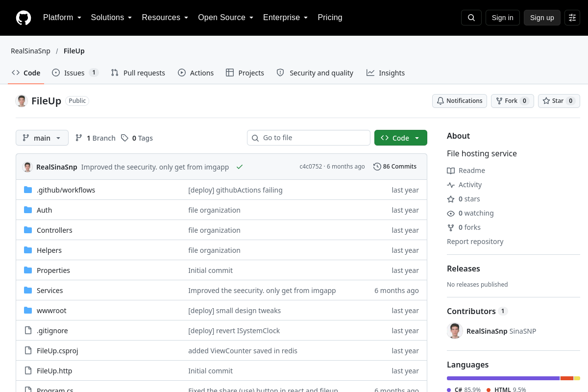Click the green check status icon

240,167
